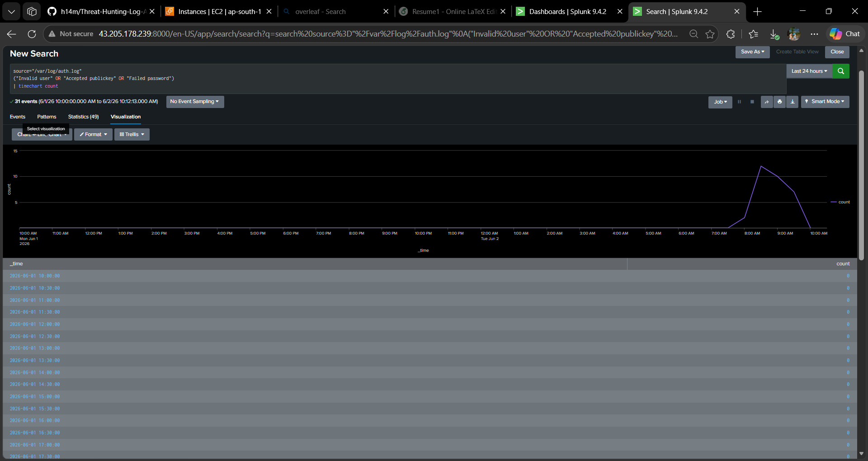Switch to the GitHub Threat-Hunting-Log browser tab
868x461 pixels.
pyautogui.click(x=97, y=12)
